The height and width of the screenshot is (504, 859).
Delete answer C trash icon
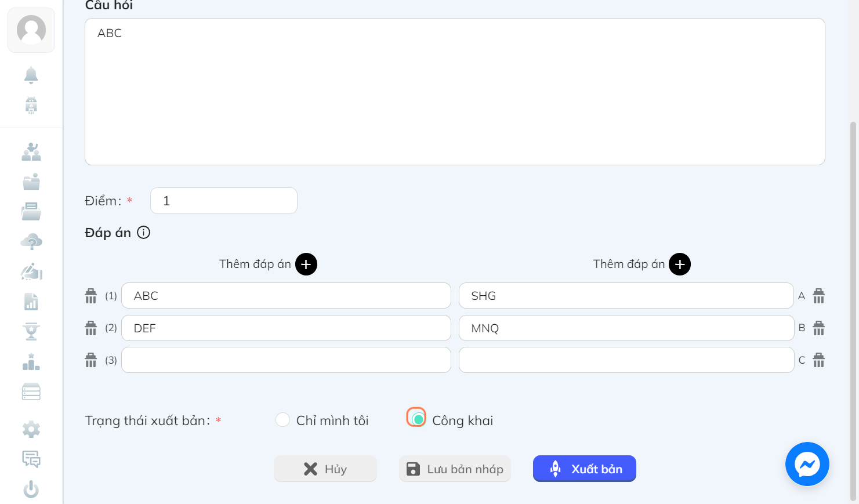pos(819,360)
